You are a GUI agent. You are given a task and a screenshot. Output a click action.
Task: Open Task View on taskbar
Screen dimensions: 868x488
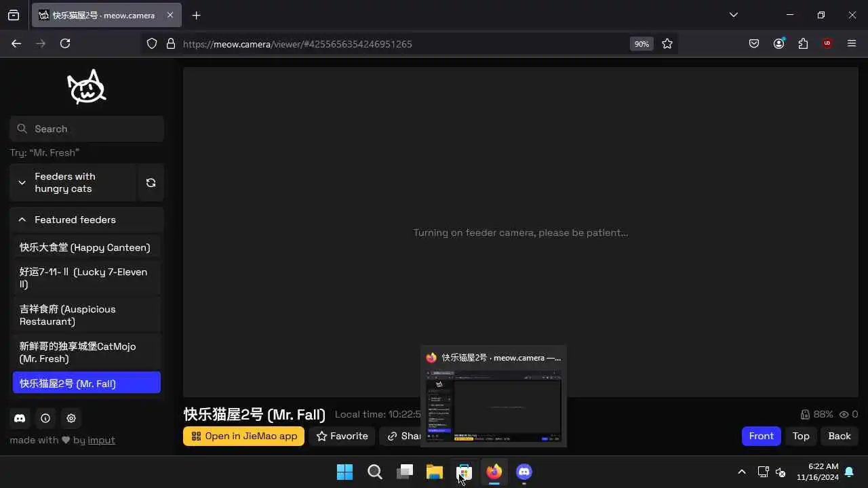pyautogui.click(x=404, y=472)
